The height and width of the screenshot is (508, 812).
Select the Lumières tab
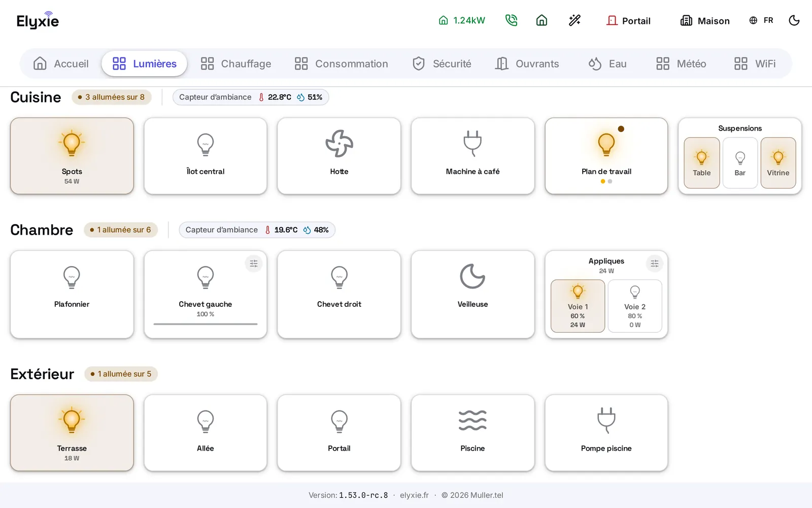click(144, 63)
